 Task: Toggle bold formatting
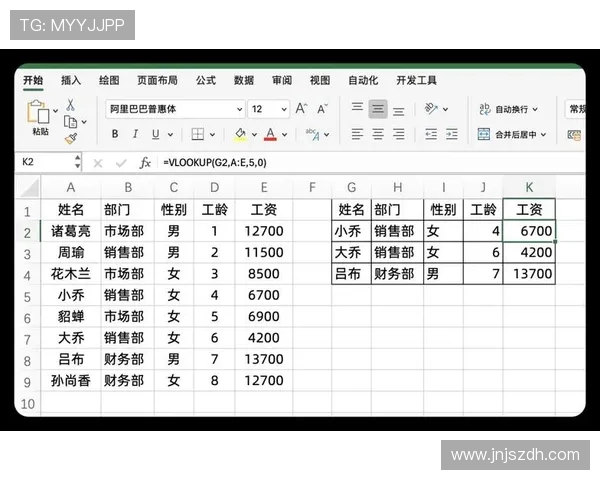click(x=114, y=134)
